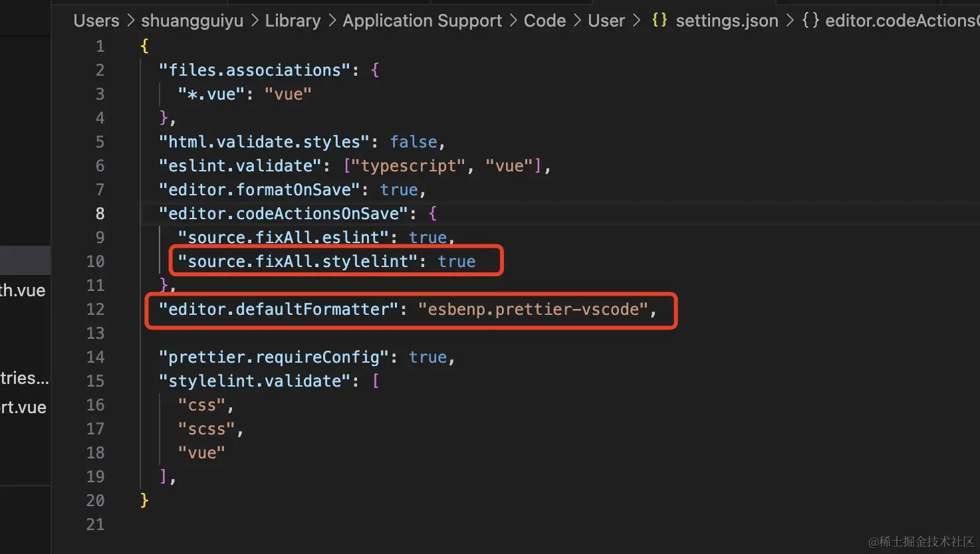
Task: Click line number 10 in the gutter
Action: click(96, 261)
